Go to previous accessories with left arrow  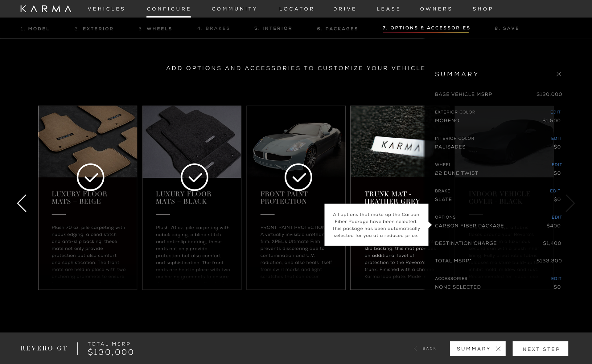pyautogui.click(x=22, y=203)
